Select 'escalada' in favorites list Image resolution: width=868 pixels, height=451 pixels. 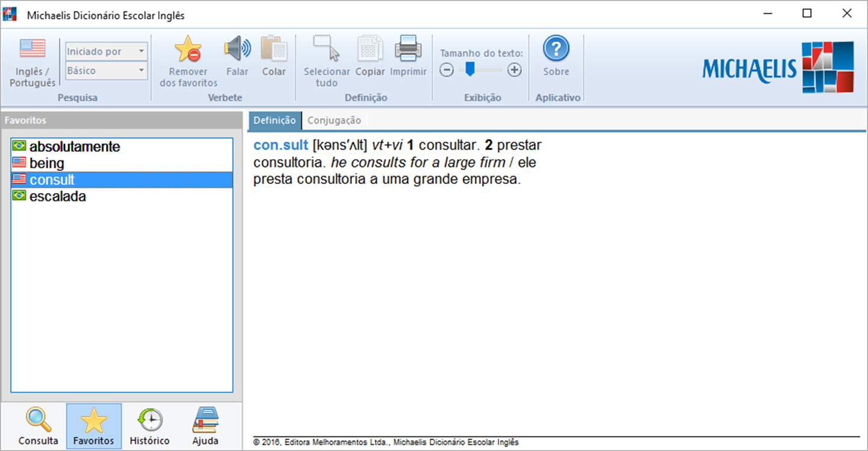pyautogui.click(x=122, y=196)
